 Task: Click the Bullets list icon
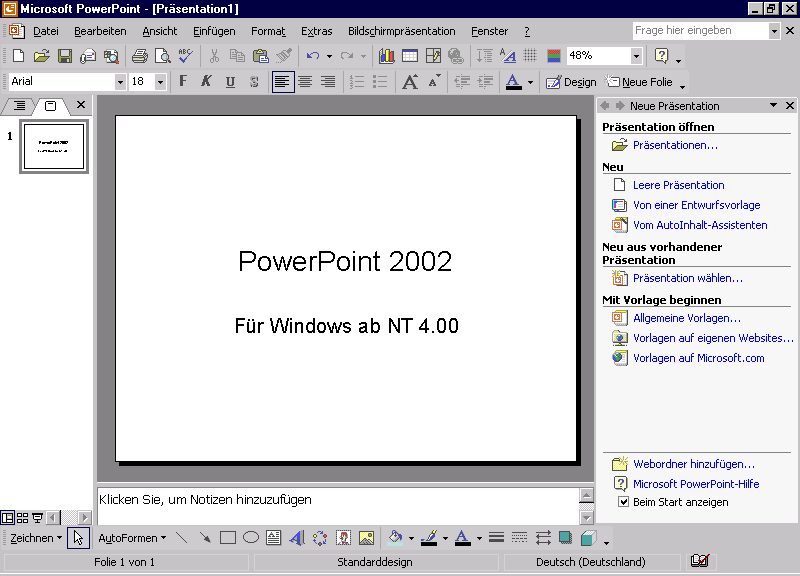pos(380,82)
